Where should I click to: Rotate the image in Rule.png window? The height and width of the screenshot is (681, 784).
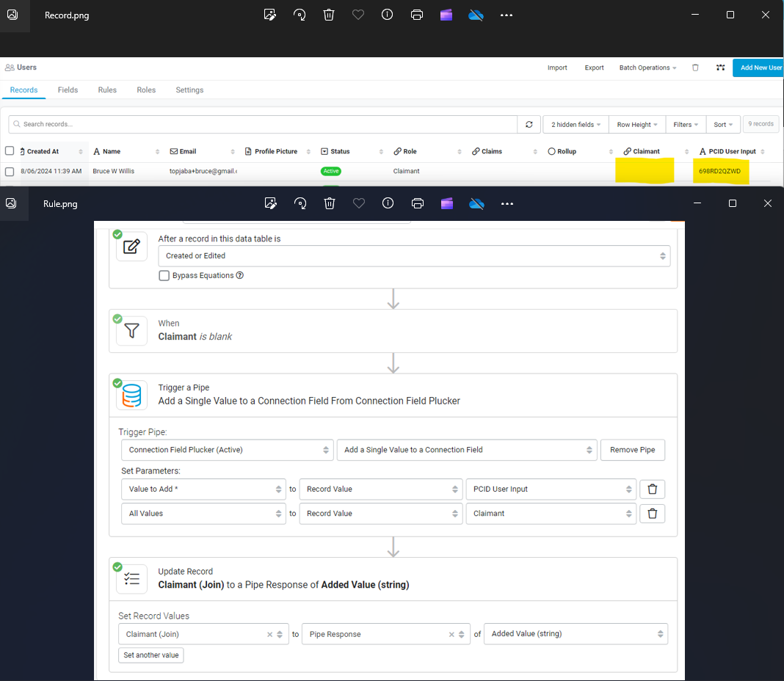300,203
